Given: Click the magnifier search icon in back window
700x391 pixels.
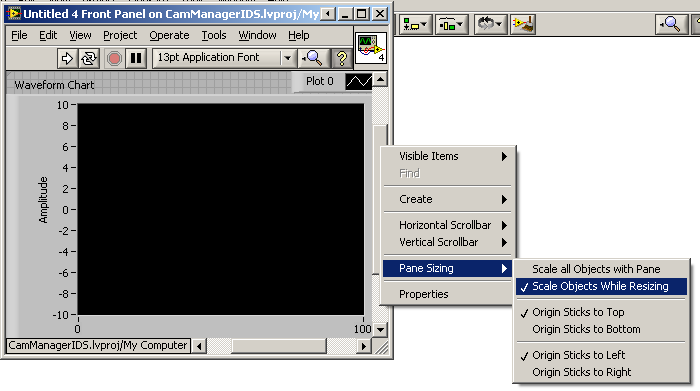Looking at the screenshot, I should [671, 24].
